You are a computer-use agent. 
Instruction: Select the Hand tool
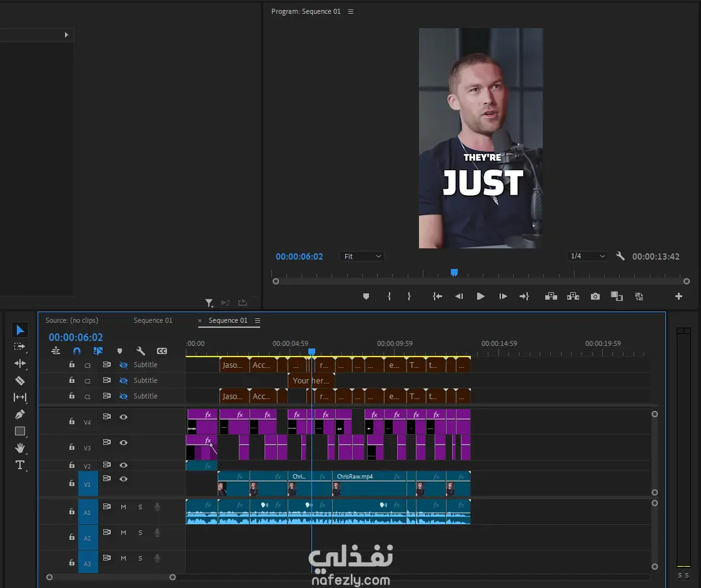20,448
